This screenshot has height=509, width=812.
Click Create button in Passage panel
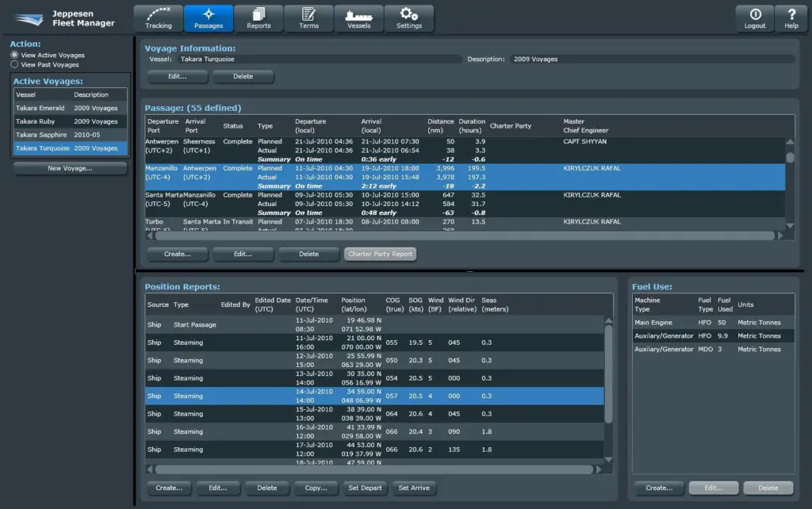[x=177, y=254]
